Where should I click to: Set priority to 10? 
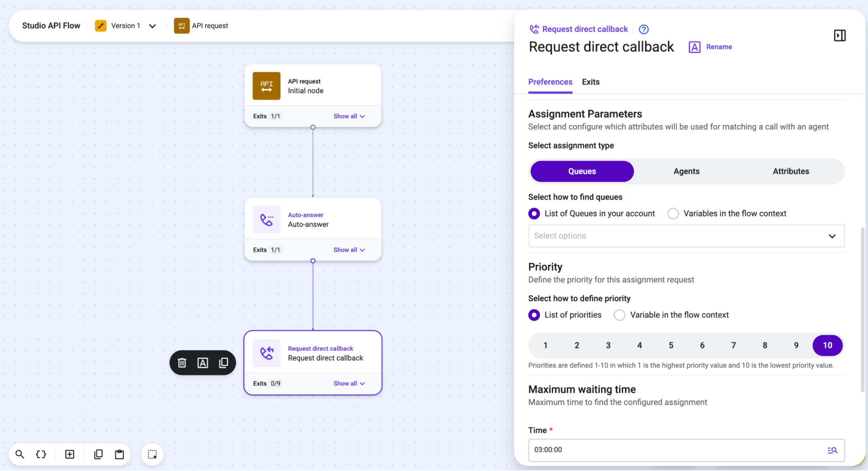tap(827, 345)
